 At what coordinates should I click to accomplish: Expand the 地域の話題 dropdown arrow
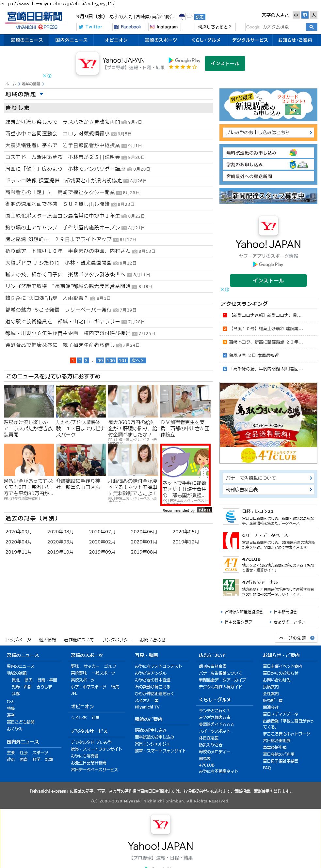point(41,94)
